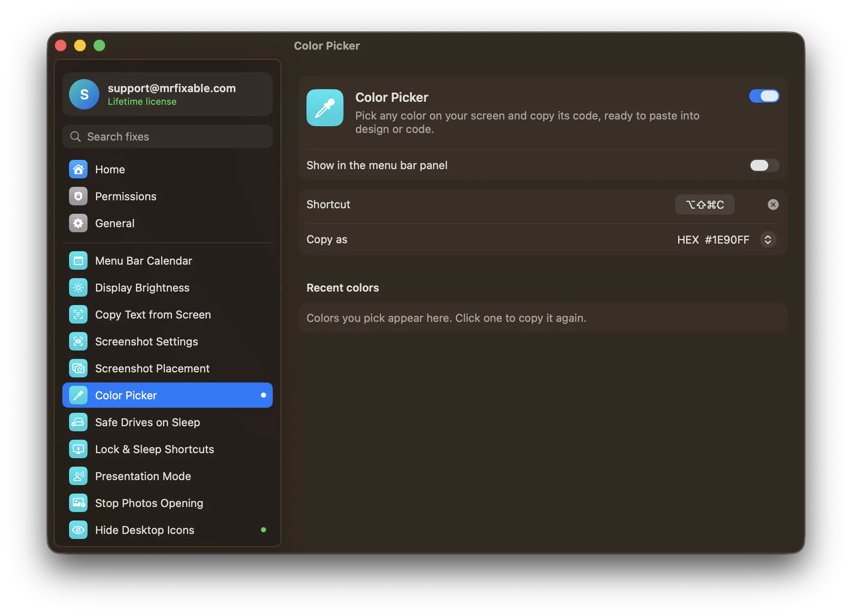Click the Menu Bar Calendar icon
Screen dimensions: 852x616
(78, 260)
